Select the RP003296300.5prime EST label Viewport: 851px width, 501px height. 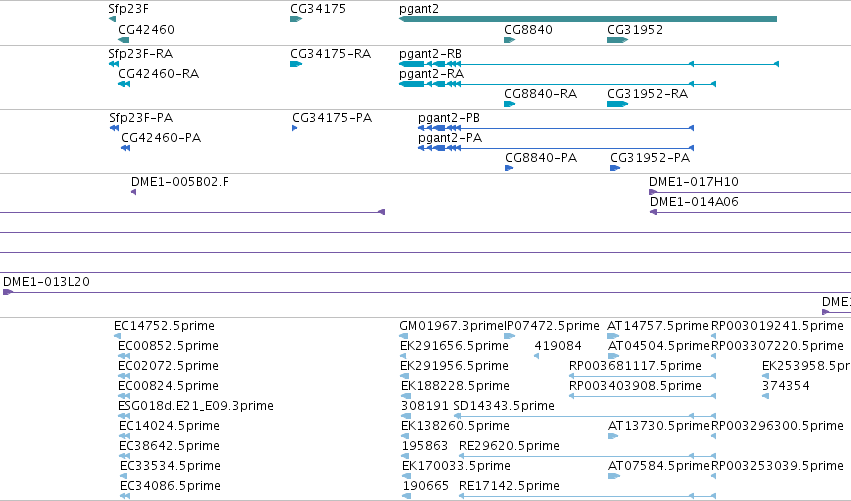(777, 426)
